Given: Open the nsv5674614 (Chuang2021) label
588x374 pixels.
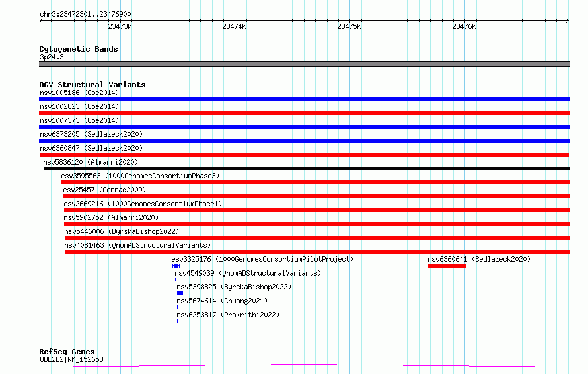Looking at the screenshot, I should pos(222,301).
